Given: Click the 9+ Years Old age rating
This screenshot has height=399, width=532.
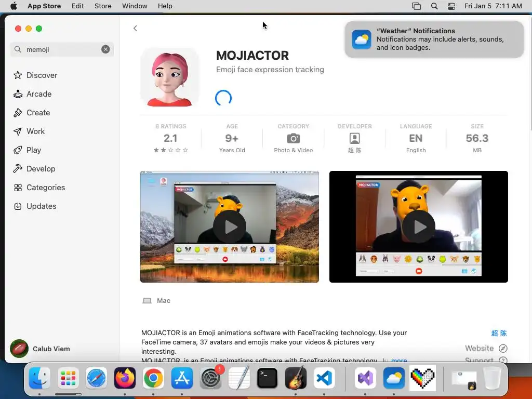Looking at the screenshot, I should click(x=232, y=138).
